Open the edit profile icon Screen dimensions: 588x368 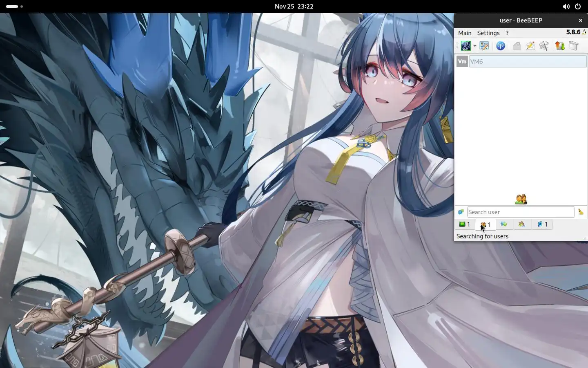484,46
